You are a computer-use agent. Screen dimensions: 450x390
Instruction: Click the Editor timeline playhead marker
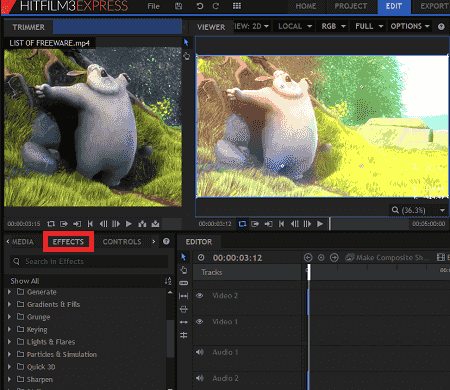pos(309,272)
